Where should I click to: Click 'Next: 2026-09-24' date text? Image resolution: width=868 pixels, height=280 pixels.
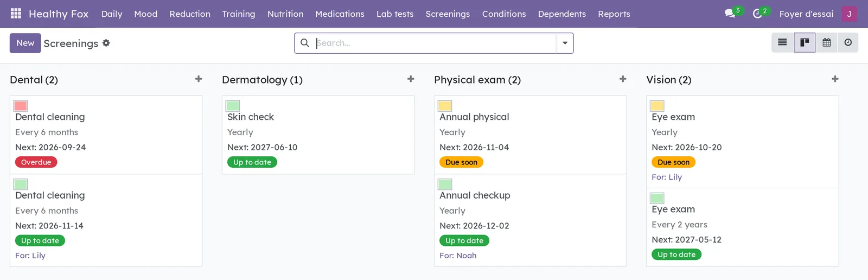coord(50,147)
